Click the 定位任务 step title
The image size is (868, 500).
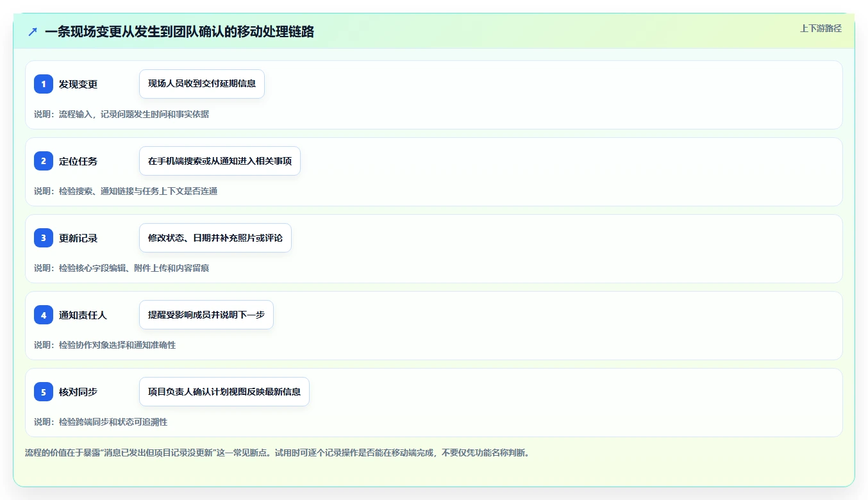78,161
